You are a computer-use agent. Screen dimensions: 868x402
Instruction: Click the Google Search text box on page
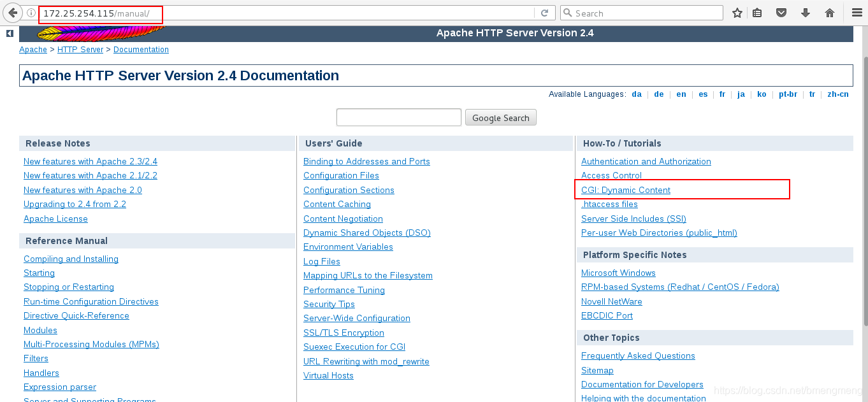tap(399, 117)
